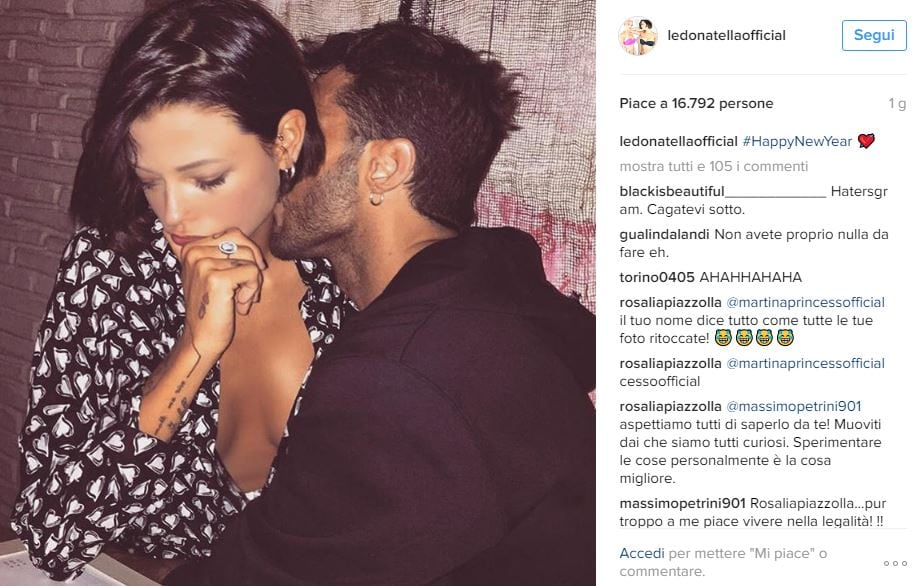913x586 pixels.
Task: Open torino0405 commenter profile
Action: click(657, 277)
